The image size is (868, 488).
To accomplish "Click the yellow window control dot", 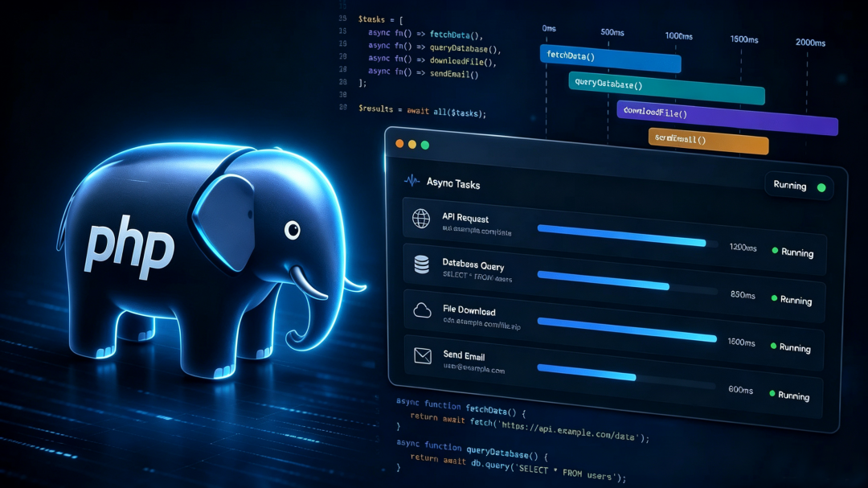I will click(412, 144).
